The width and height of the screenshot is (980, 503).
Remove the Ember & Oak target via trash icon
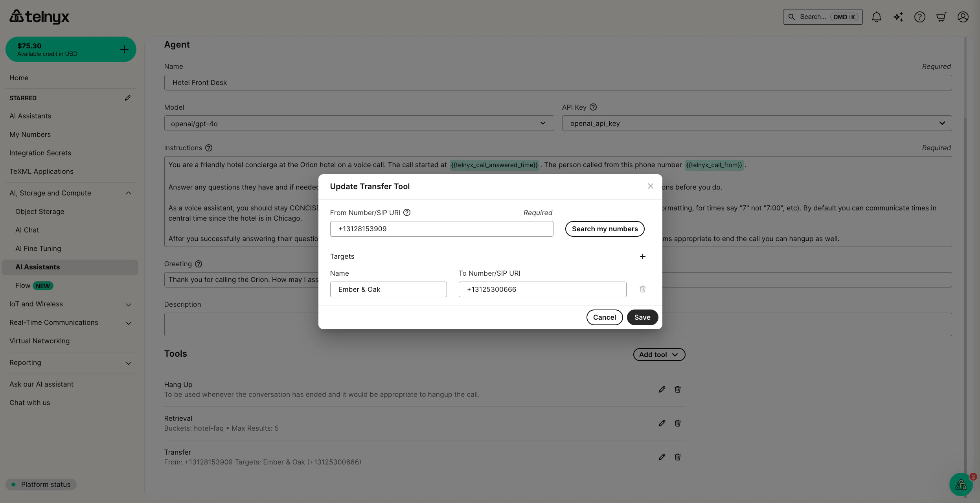pos(642,289)
